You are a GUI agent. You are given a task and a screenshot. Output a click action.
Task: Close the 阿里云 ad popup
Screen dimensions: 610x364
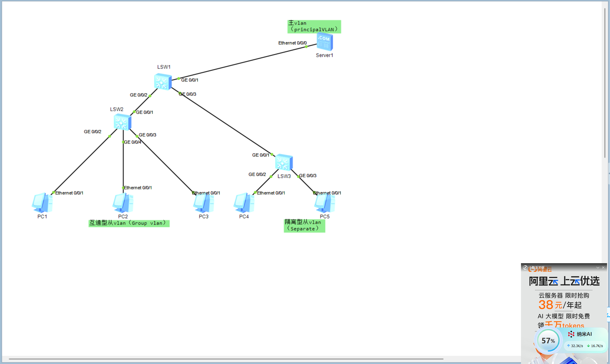tap(603, 267)
